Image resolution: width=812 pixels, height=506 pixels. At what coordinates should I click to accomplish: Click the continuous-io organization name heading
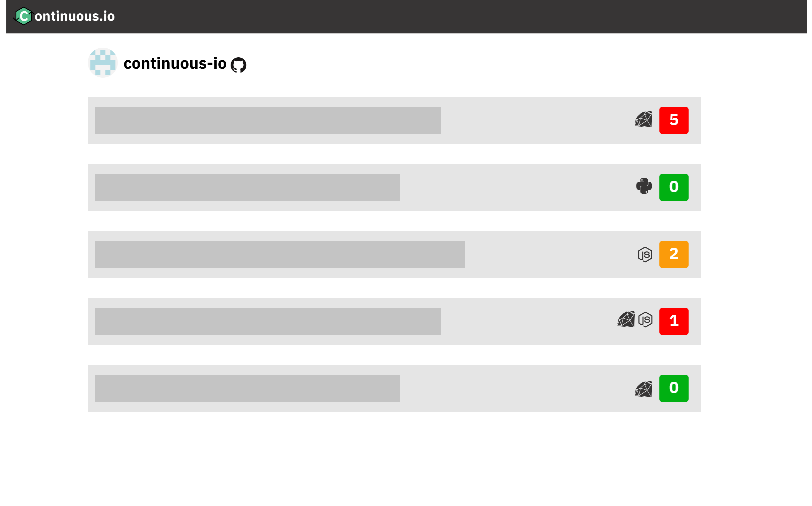[x=175, y=64]
